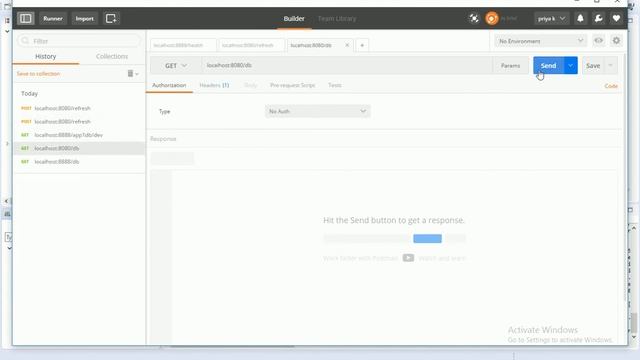Click the request URL field

346,65
